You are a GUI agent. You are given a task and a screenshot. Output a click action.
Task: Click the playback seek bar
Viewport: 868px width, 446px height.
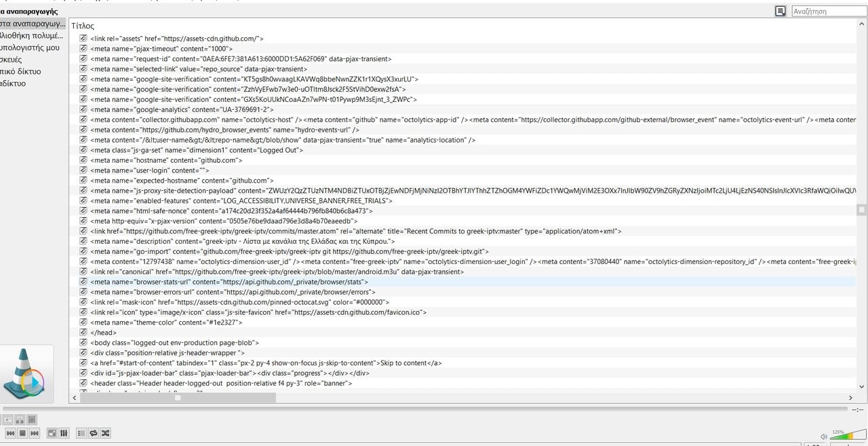click(x=424, y=409)
